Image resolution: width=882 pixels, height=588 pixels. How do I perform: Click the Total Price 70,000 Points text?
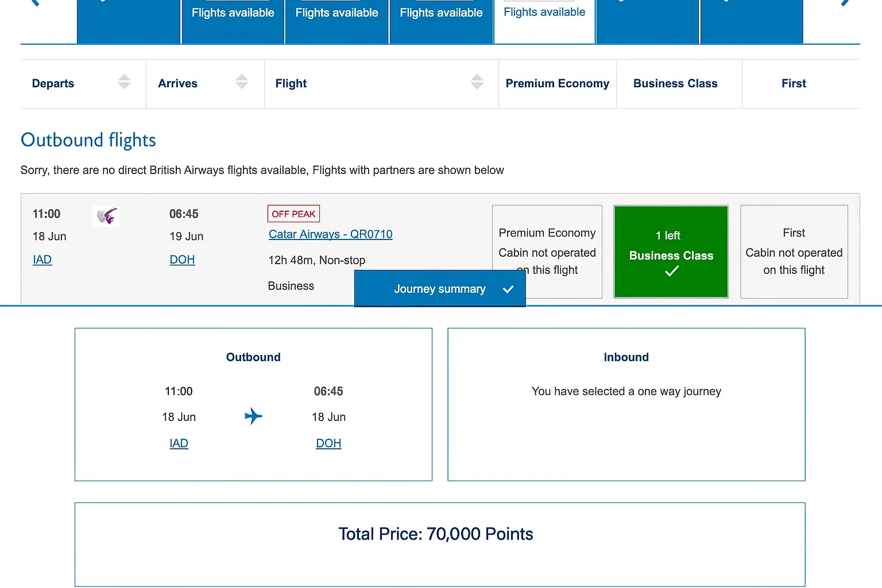pos(435,534)
